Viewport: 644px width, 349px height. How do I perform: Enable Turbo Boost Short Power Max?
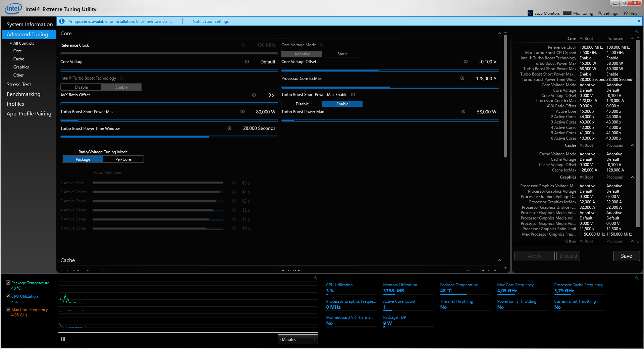click(342, 104)
